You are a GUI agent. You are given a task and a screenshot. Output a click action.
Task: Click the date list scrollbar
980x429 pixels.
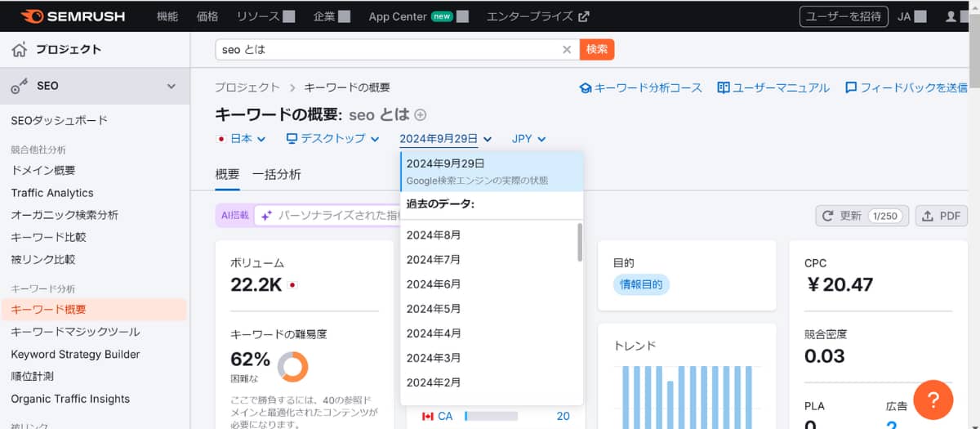pos(580,242)
